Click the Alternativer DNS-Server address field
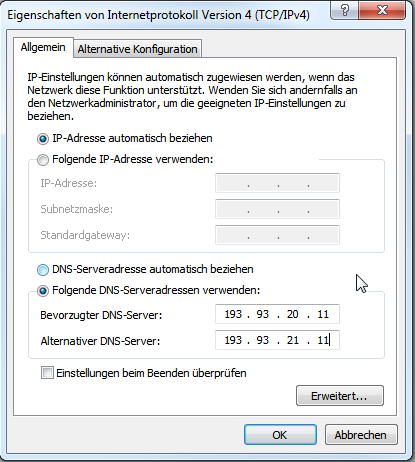 click(277, 340)
